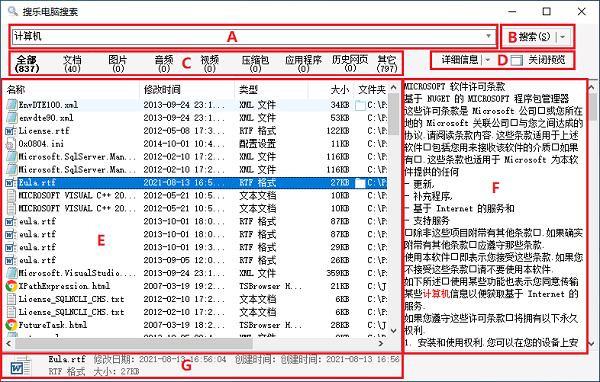600x382 pixels.
Task: Click the License.rtf Word document icon
Action: [11, 131]
